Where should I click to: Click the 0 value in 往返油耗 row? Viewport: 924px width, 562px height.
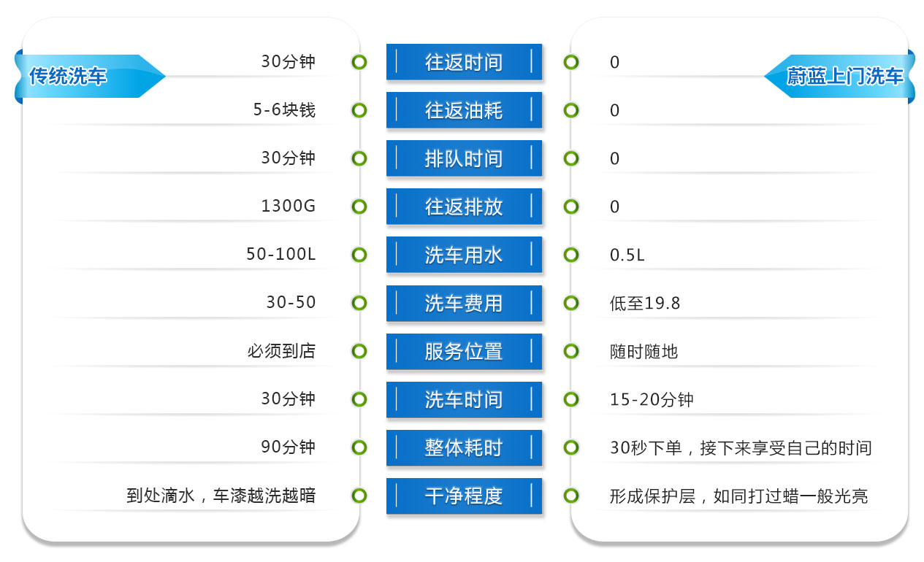pyautogui.click(x=614, y=110)
